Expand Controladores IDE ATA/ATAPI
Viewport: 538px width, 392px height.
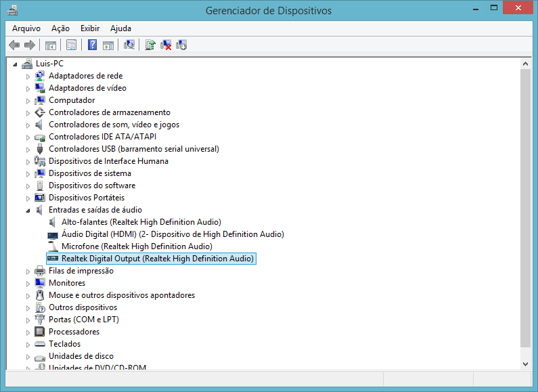click(28, 137)
